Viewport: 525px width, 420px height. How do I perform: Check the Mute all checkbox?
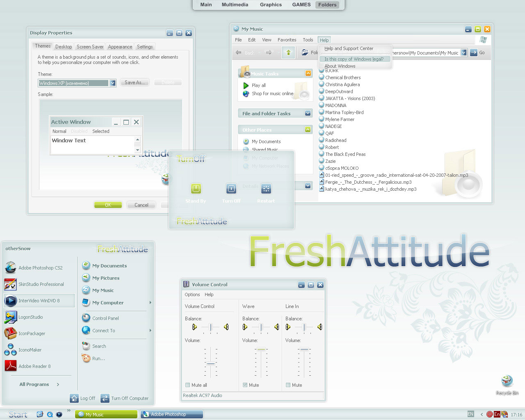tap(188, 385)
